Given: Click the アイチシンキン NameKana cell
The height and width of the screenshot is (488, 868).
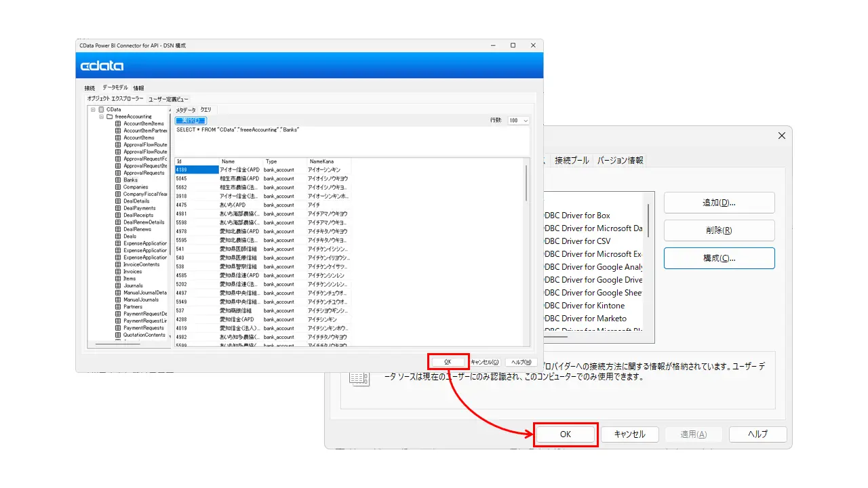Looking at the screenshot, I should point(328,319).
